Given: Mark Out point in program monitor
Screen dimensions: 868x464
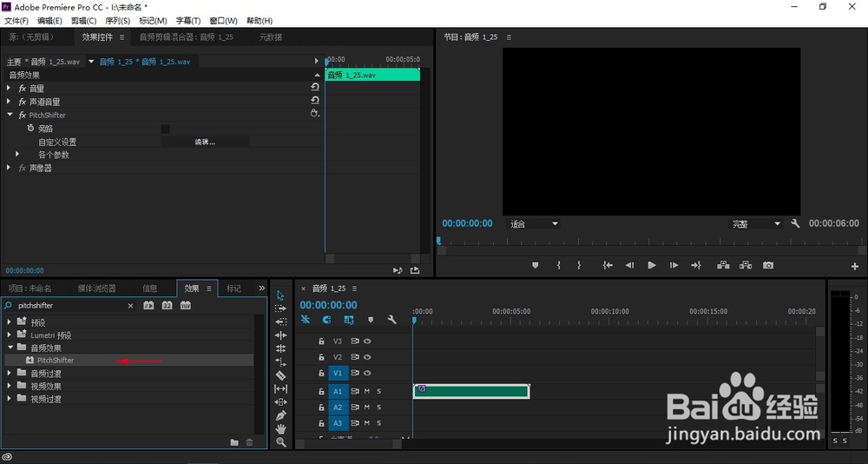Looking at the screenshot, I should point(579,266).
